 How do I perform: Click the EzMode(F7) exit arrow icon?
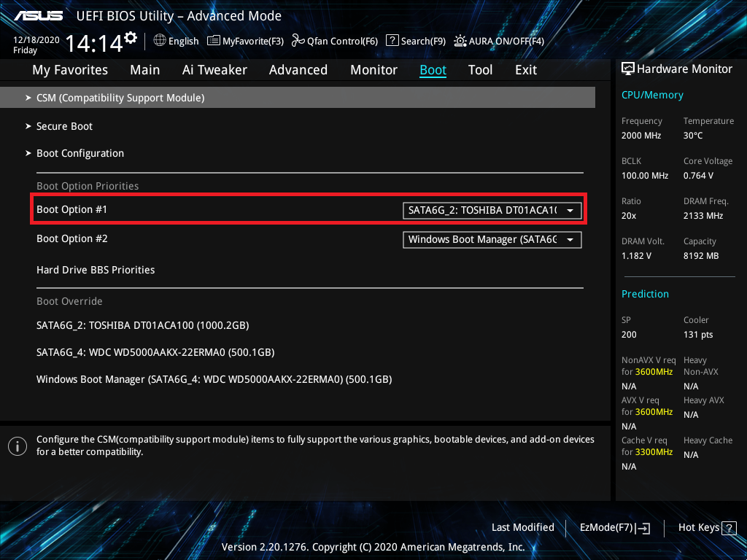point(643,528)
